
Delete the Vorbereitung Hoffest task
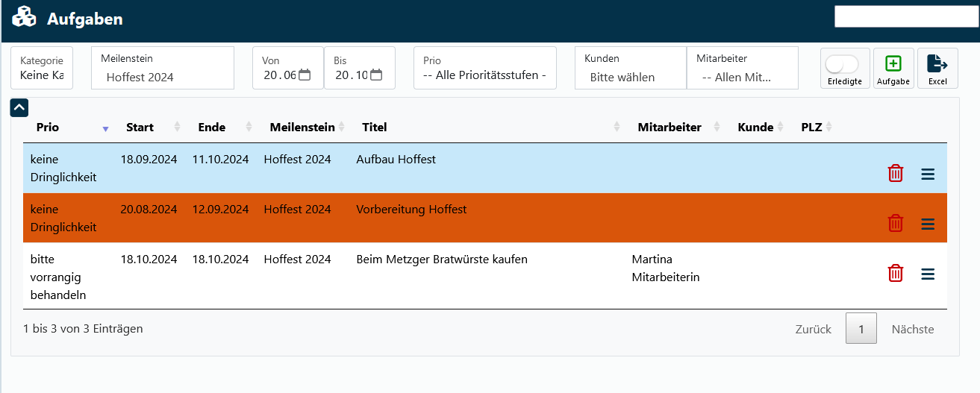click(x=895, y=223)
